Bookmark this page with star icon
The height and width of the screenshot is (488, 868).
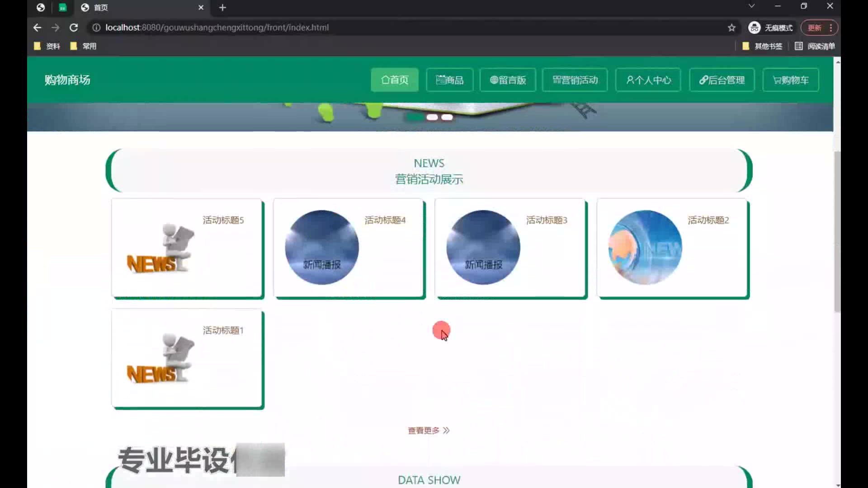[731, 28]
